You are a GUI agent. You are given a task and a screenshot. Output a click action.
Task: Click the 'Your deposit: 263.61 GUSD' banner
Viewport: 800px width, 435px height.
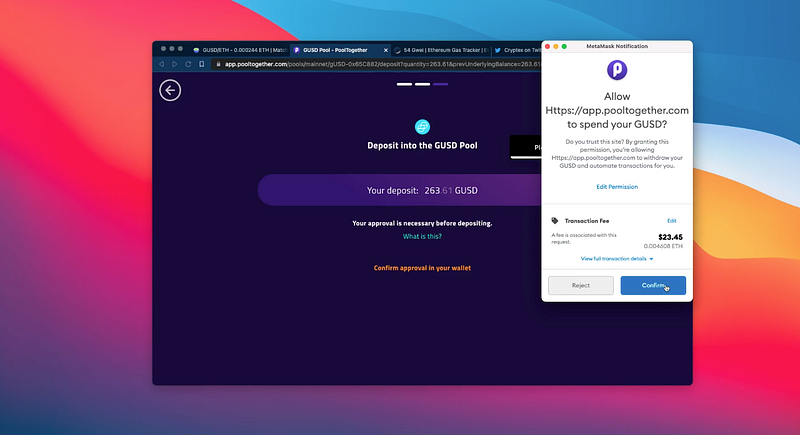pos(399,190)
